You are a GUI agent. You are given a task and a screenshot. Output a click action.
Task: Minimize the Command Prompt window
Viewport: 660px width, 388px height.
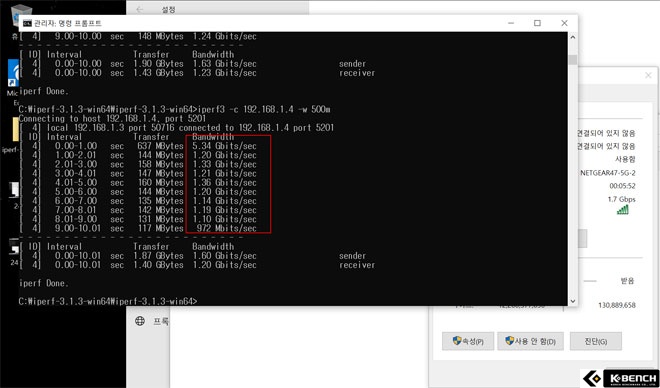tap(510, 23)
